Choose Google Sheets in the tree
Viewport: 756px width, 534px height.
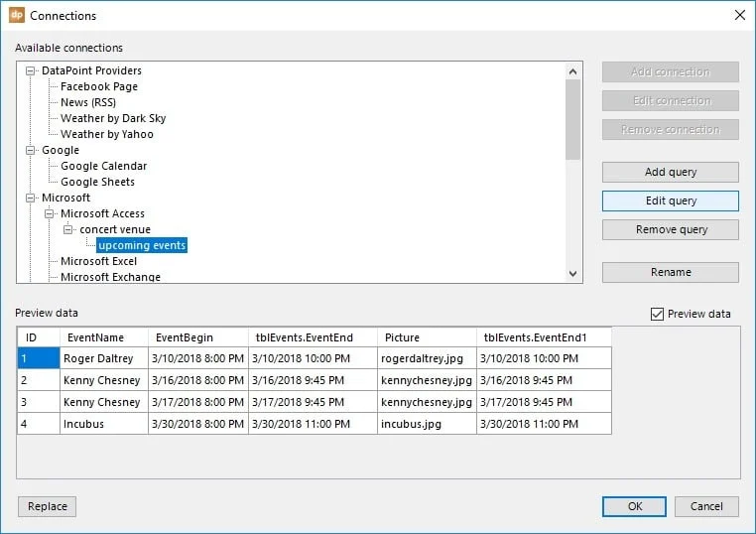[98, 182]
